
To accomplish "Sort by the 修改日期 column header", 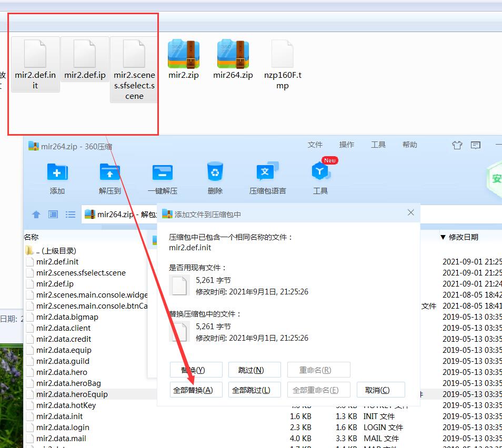I will pos(463,237).
